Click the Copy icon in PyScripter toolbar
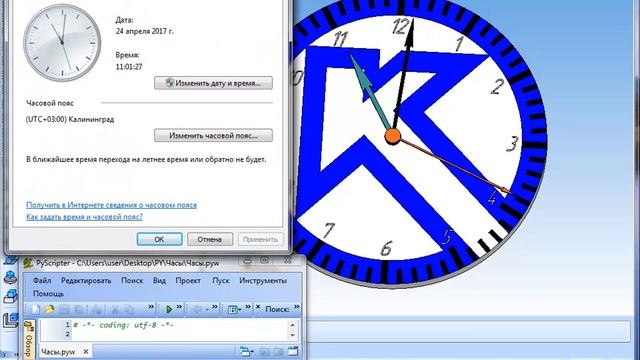640x360 pixels. pyautogui.click(x=129, y=309)
